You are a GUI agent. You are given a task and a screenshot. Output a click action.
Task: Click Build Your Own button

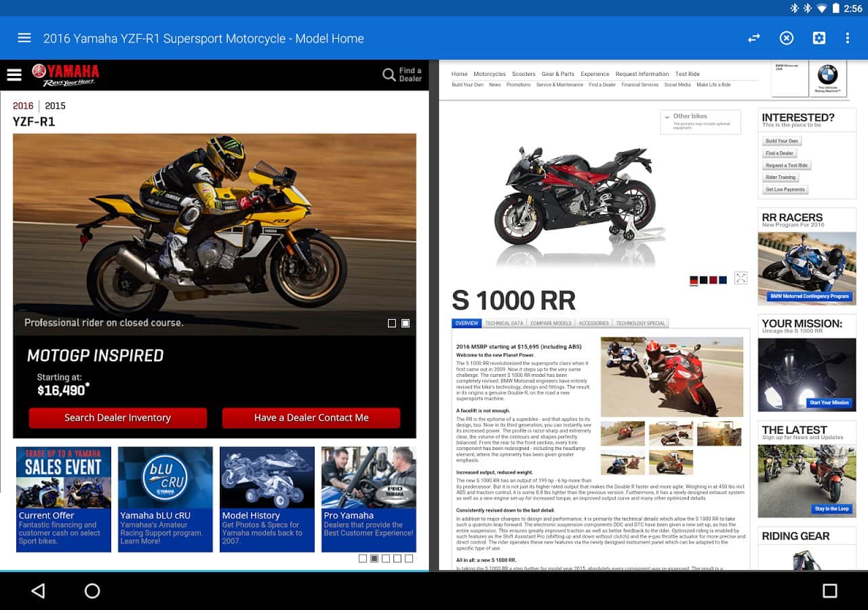click(x=782, y=141)
